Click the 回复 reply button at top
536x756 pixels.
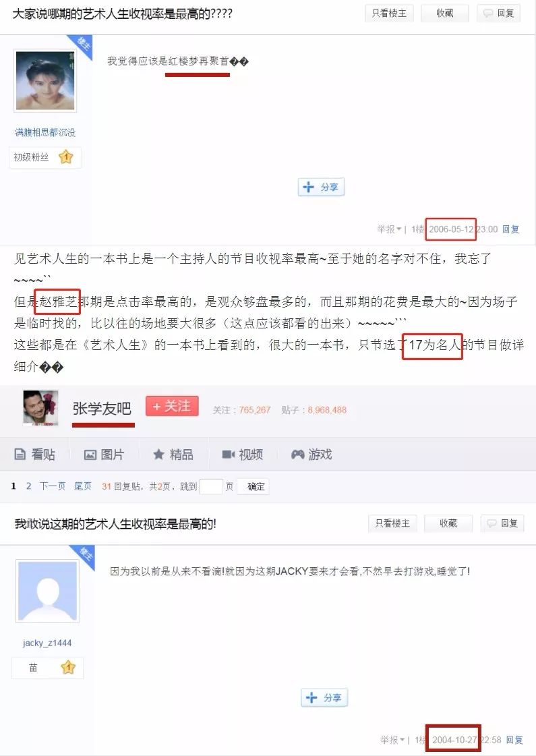pos(499,13)
